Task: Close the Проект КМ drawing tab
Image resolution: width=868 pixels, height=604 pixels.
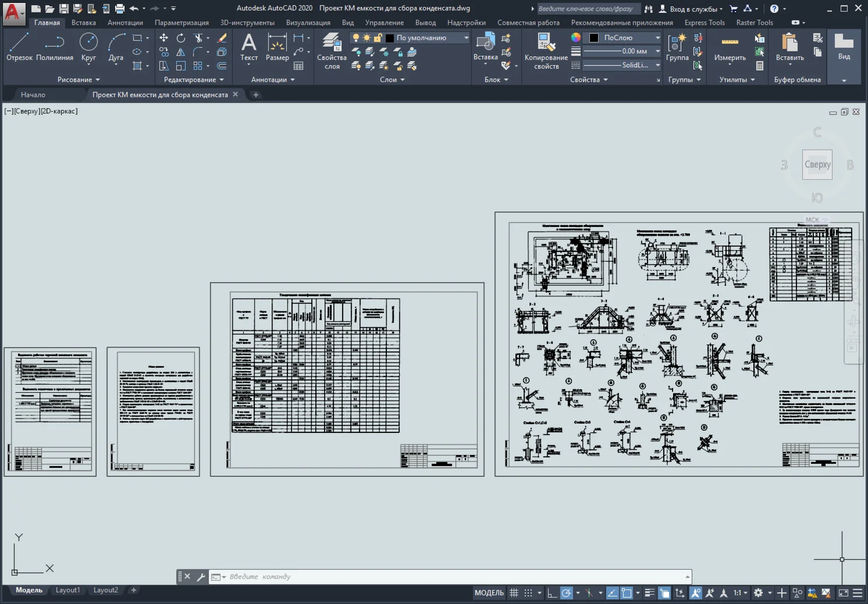Action: point(235,94)
